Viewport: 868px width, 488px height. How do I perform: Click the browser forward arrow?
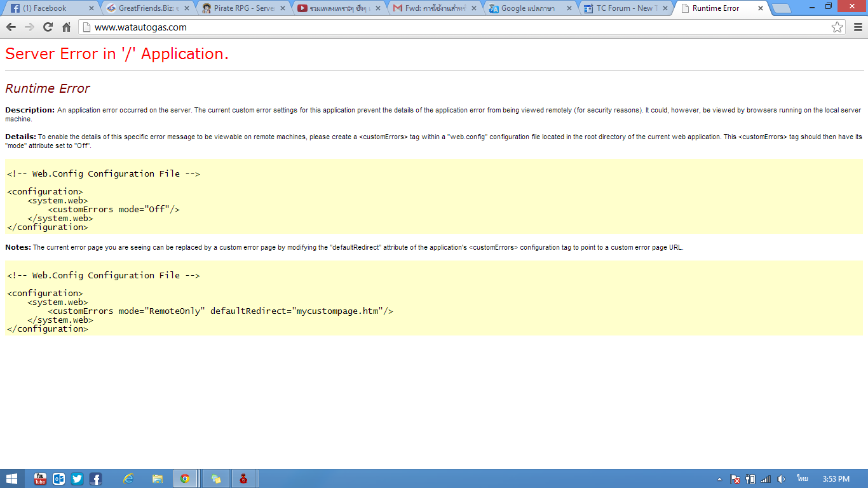tap(29, 27)
